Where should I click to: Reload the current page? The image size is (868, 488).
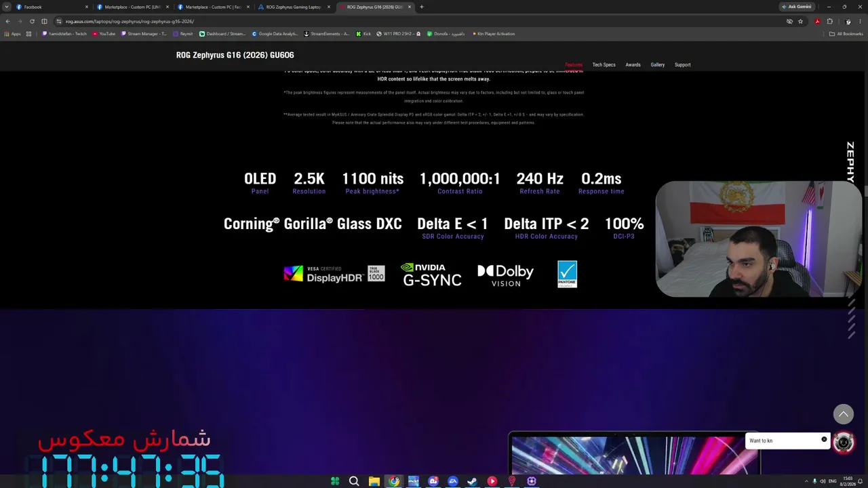tap(32, 21)
